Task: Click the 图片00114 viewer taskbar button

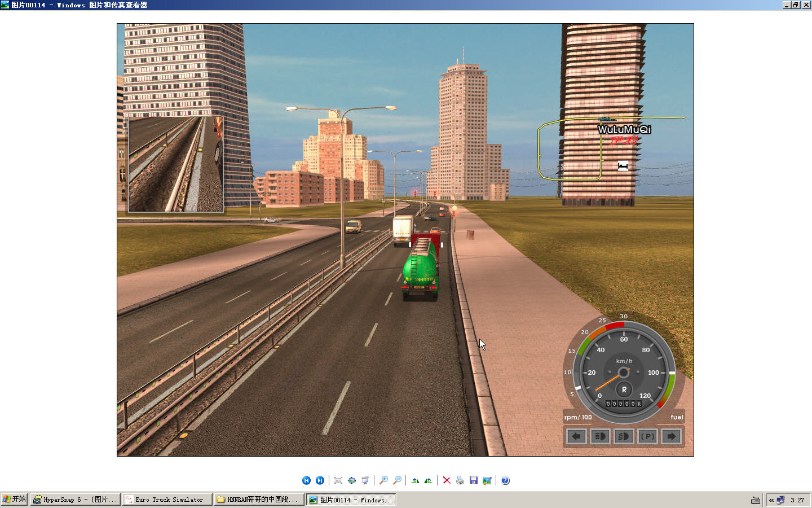Action: click(351, 500)
